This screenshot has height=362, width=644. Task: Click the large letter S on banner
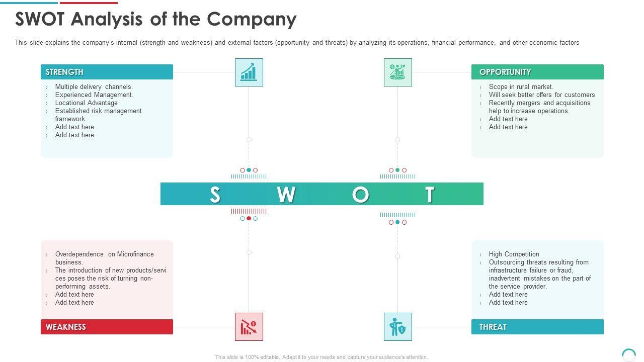tap(215, 195)
